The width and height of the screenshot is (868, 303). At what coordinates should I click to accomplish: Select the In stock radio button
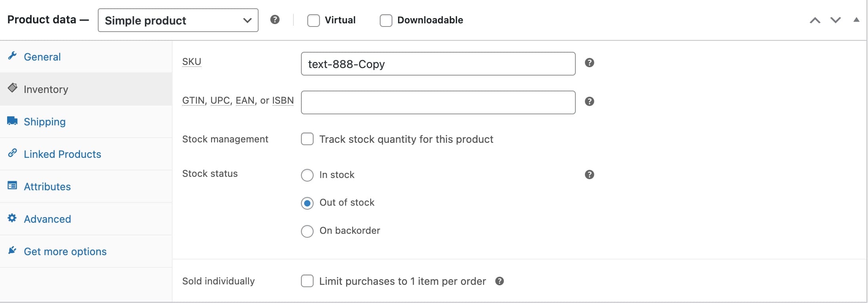[x=307, y=175]
